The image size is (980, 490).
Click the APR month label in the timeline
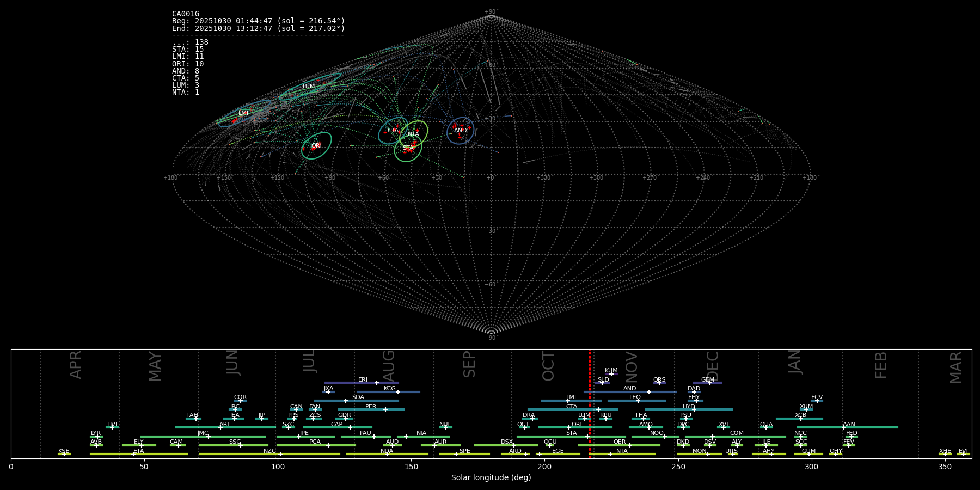coord(76,365)
